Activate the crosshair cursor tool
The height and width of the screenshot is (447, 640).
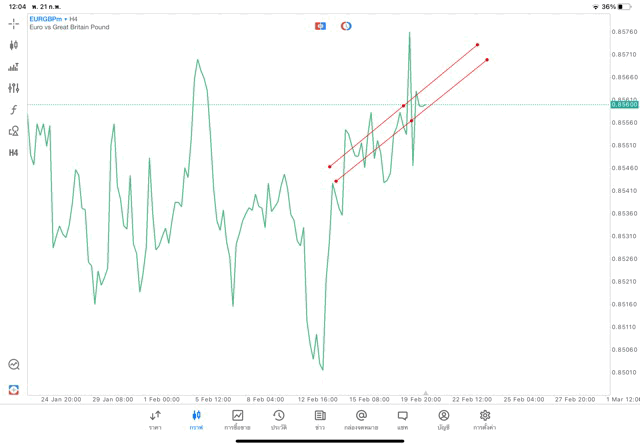(x=14, y=23)
